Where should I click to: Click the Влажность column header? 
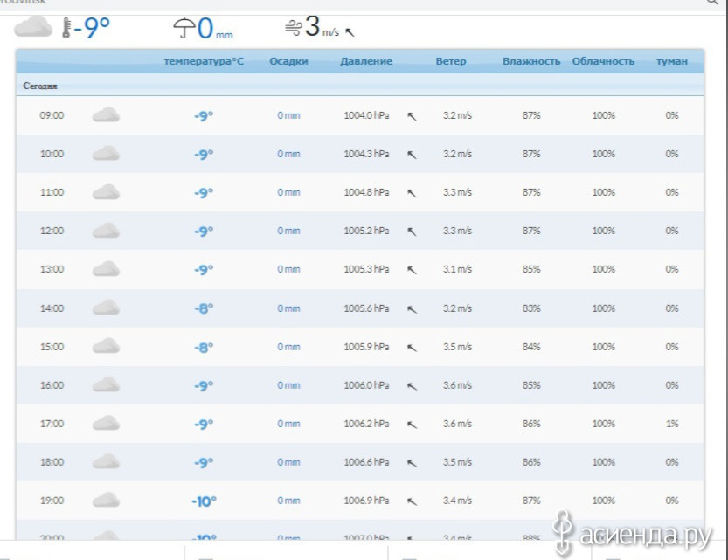point(531,62)
